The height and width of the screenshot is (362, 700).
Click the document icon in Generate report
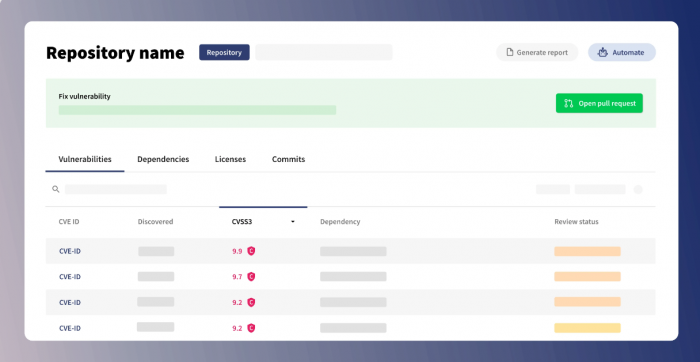coord(509,53)
